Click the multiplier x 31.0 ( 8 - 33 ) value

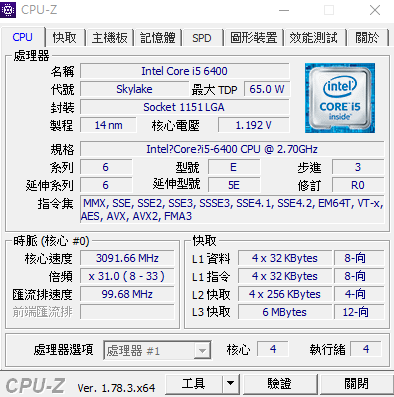[127, 276]
